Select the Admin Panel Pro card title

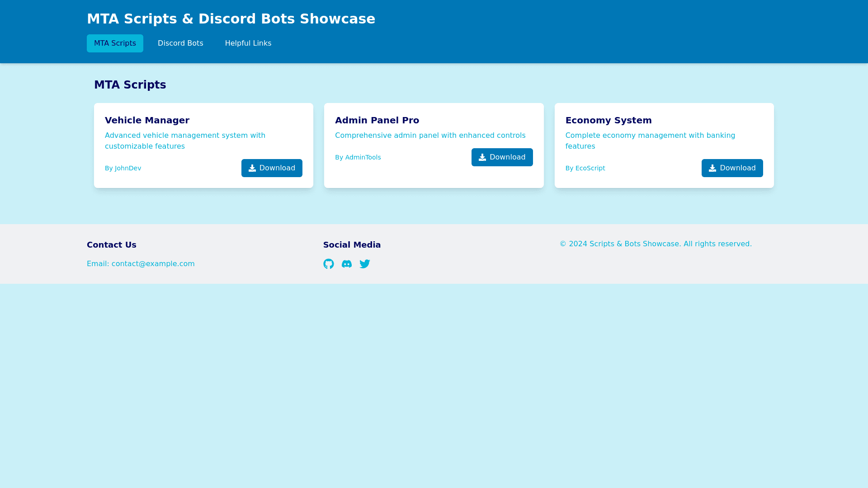[377, 120]
